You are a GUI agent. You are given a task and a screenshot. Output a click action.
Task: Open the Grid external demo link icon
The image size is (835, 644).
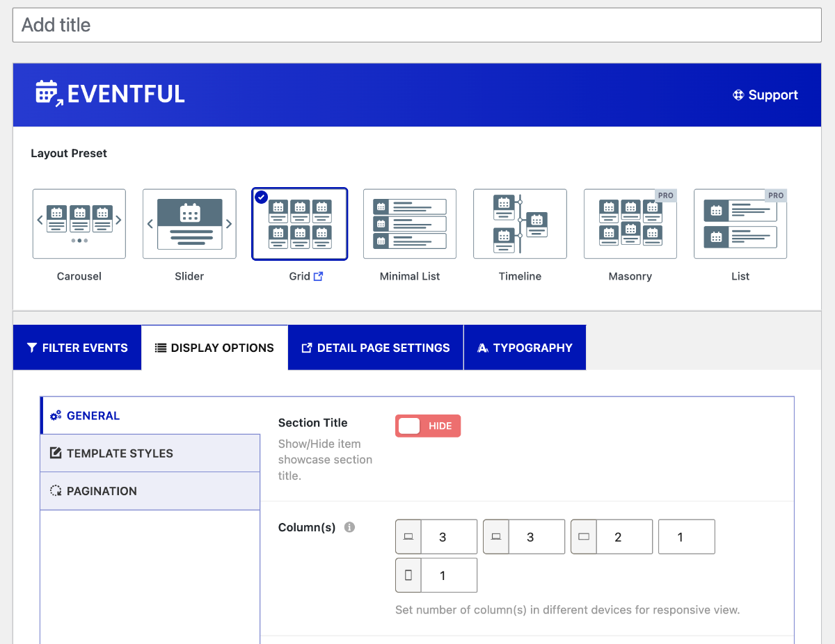click(319, 276)
